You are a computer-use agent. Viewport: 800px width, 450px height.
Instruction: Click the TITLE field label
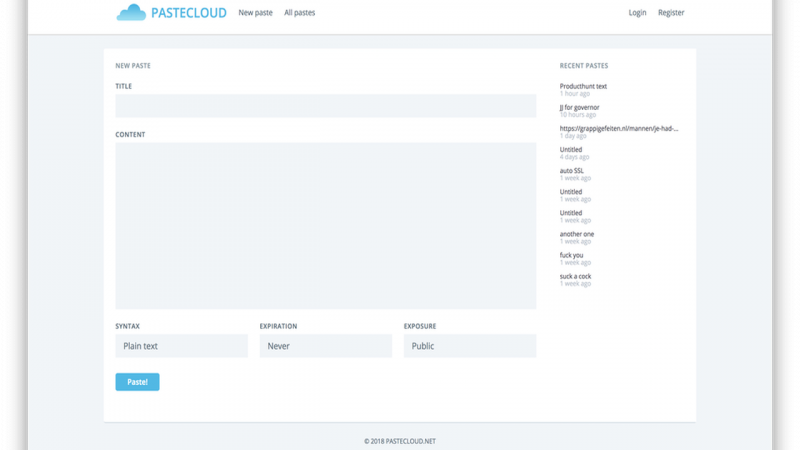point(123,86)
